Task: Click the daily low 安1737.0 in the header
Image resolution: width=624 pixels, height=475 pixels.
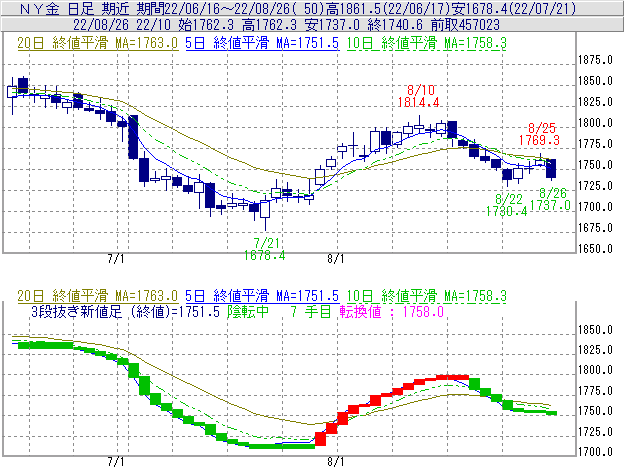Action: coord(332,25)
